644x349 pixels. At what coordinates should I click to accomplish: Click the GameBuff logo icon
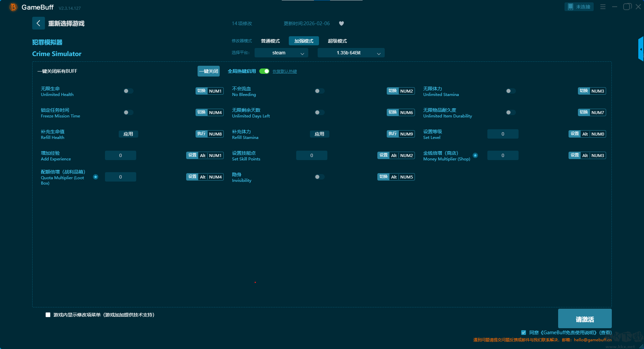pos(13,7)
